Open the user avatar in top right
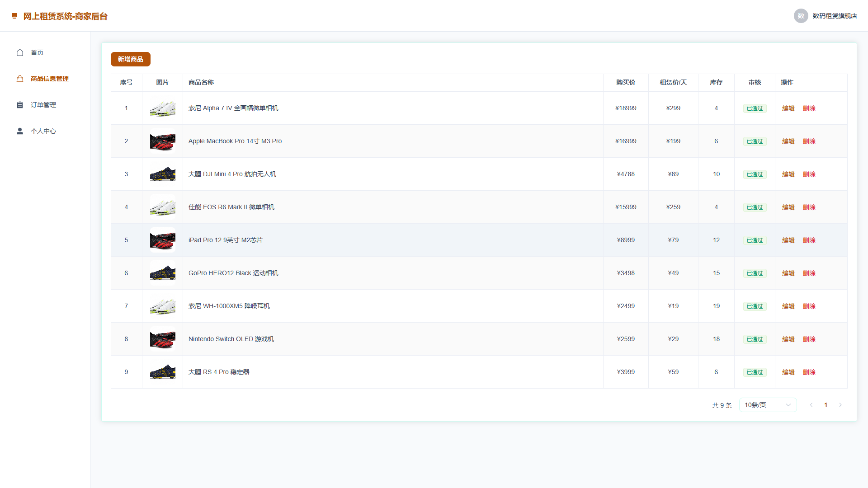 click(x=801, y=16)
